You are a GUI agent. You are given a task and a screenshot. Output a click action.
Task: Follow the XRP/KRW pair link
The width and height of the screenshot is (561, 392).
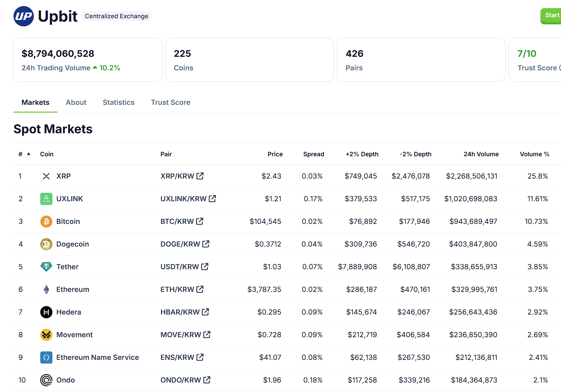[x=178, y=176]
